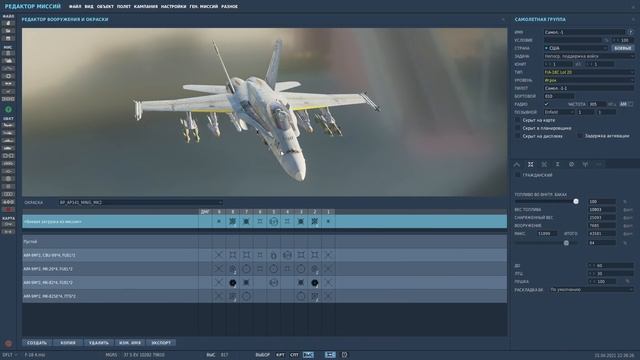640x360 pixels.
Task: Click pylon 5 fuel tank icon in selected loadout row
Action: click(273, 222)
